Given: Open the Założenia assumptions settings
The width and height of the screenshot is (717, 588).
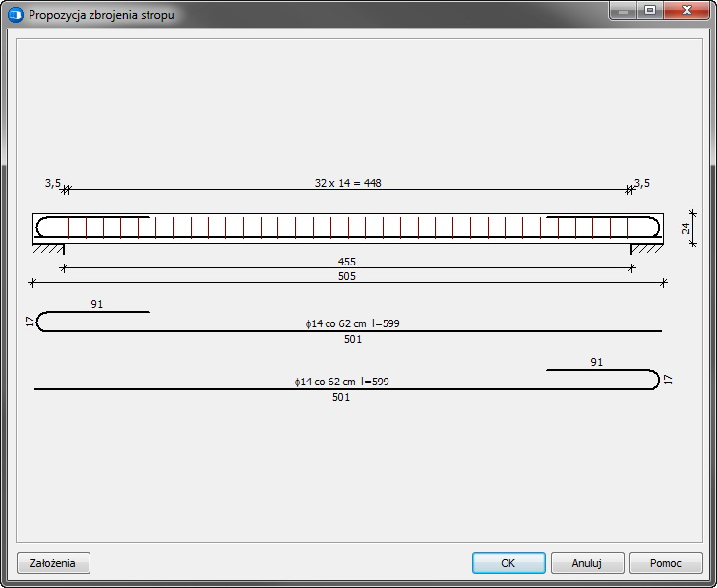Looking at the screenshot, I should [x=53, y=563].
